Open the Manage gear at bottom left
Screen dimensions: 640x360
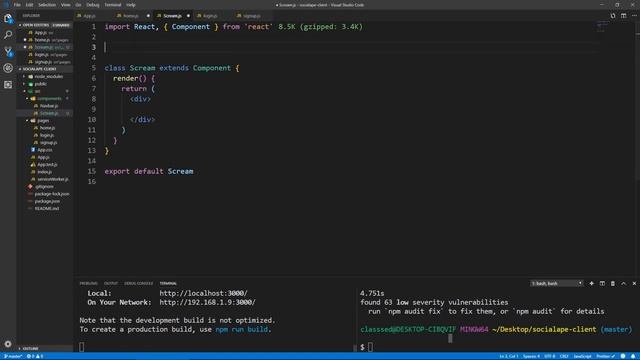click(8, 344)
